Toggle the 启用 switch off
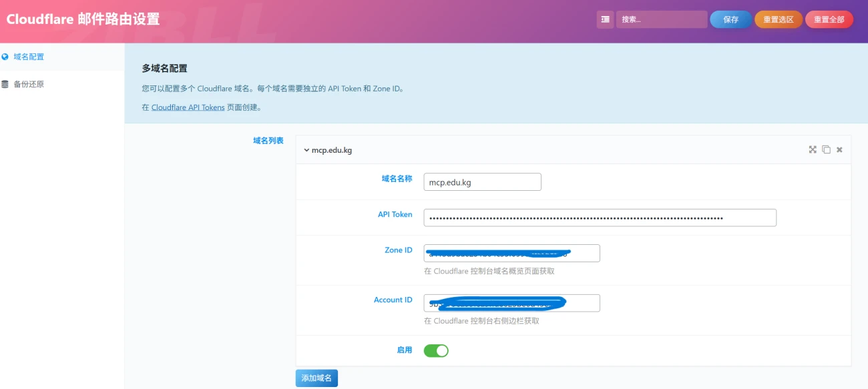This screenshot has height=389, width=868. point(436,350)
